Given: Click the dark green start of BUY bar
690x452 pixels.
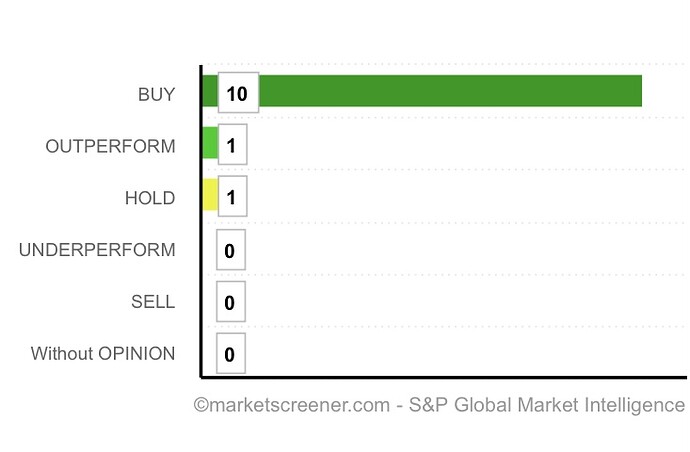Looking at the screenshot, I should [x=209, y=91].
